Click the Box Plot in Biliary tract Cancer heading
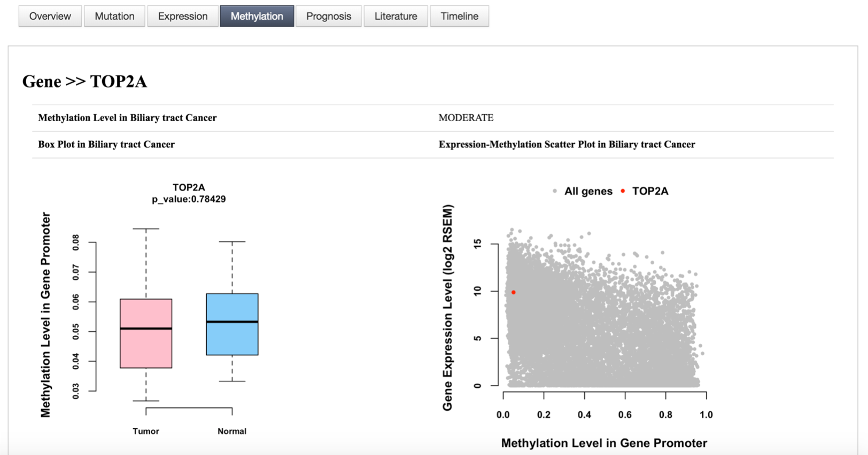Image resolution: width=868 pixels, height=455 pixels. (x=106, y=145)
